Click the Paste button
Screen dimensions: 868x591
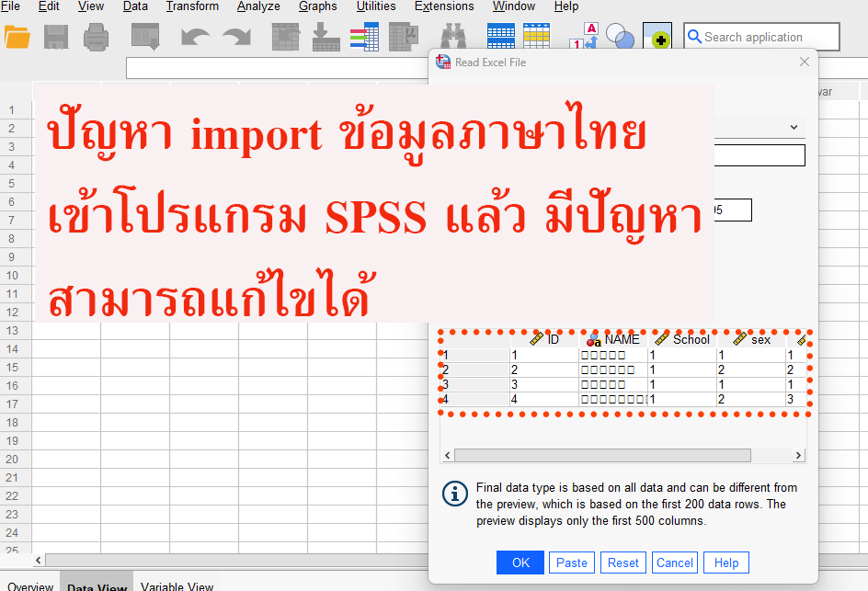[x=572, y=563]
